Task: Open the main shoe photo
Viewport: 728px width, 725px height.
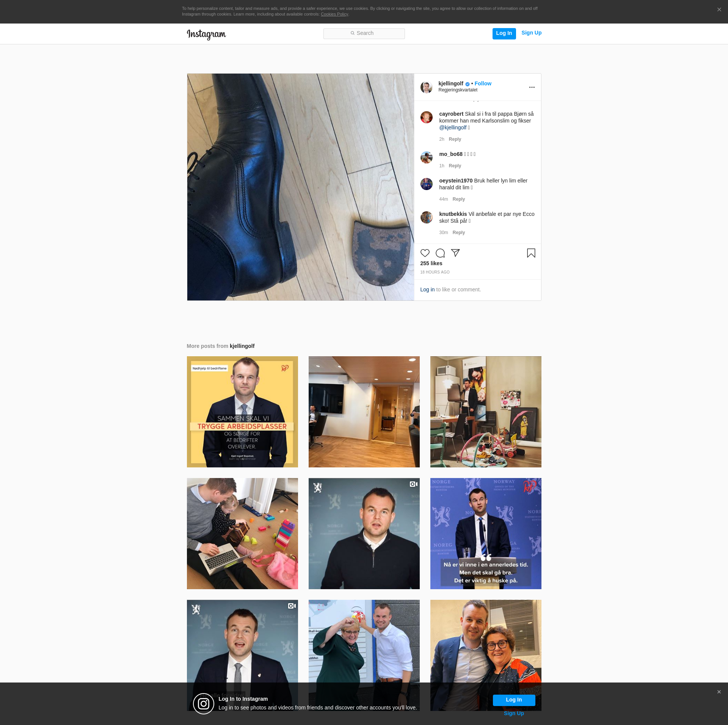Action: click(301, 187)
